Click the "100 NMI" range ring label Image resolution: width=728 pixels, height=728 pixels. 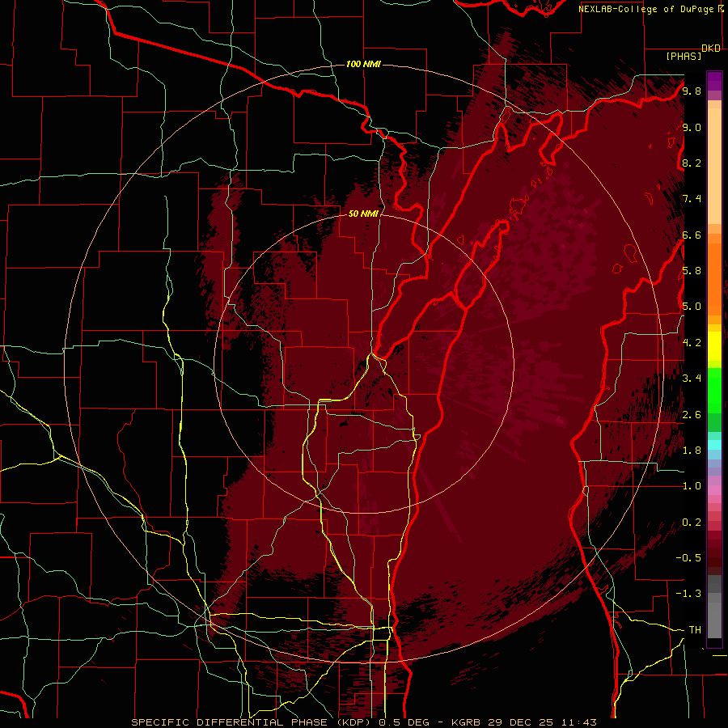363,64
